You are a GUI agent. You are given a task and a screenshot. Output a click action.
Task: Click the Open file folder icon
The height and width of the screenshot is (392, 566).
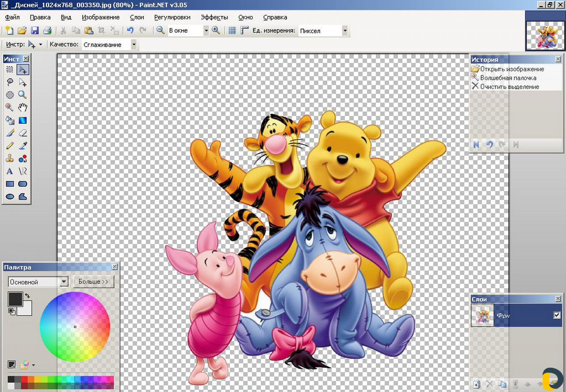tap(22, 30)
